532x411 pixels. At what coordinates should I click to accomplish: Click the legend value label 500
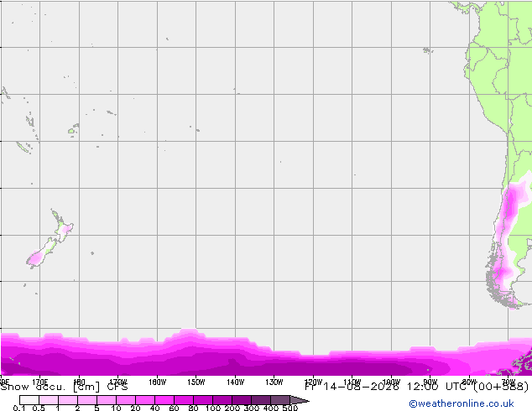click(290, 408)
